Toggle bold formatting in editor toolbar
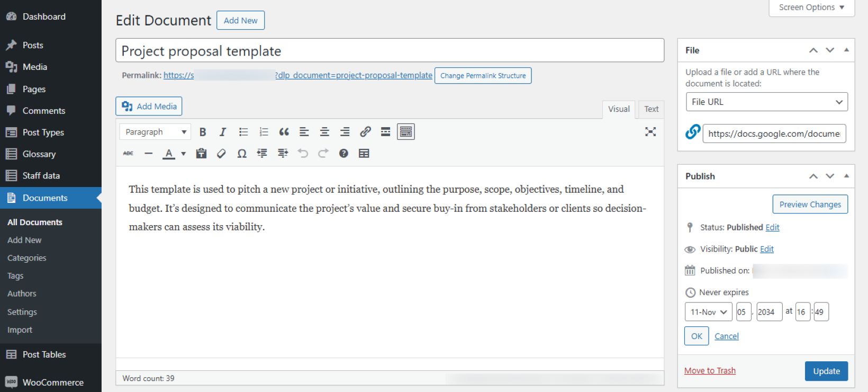The image size is (868, 392). (202, 132)
